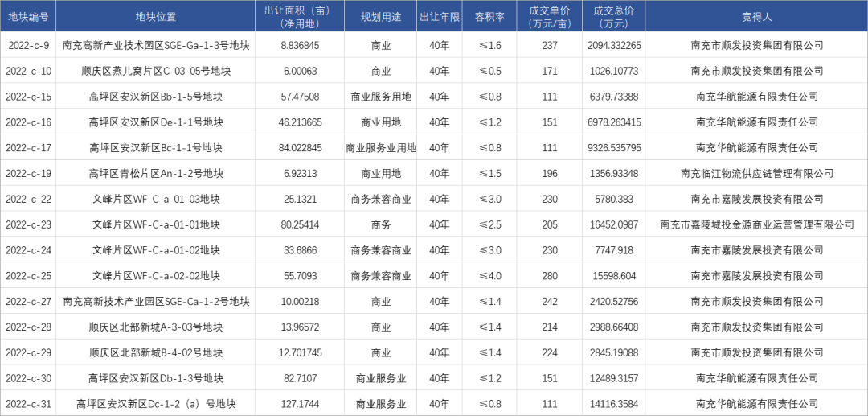Select cell 2022-c-28
The height and width of the screenshot is (416, 868).
point(28,327)
